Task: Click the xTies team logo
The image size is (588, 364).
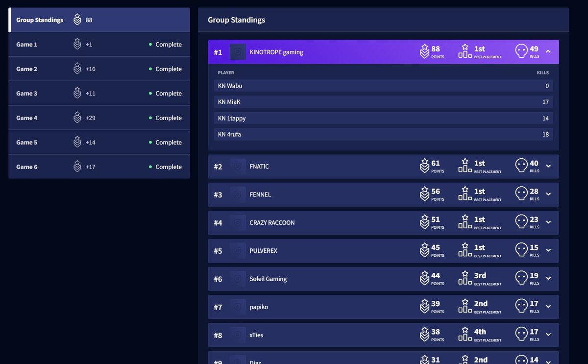Action: (238, 335)
